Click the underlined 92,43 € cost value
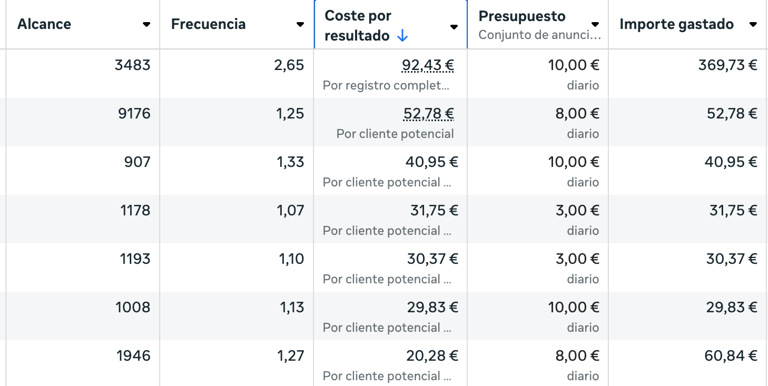The width and height of the screenshot is (768, 386). pyautogui.click(x=428, y=65)
